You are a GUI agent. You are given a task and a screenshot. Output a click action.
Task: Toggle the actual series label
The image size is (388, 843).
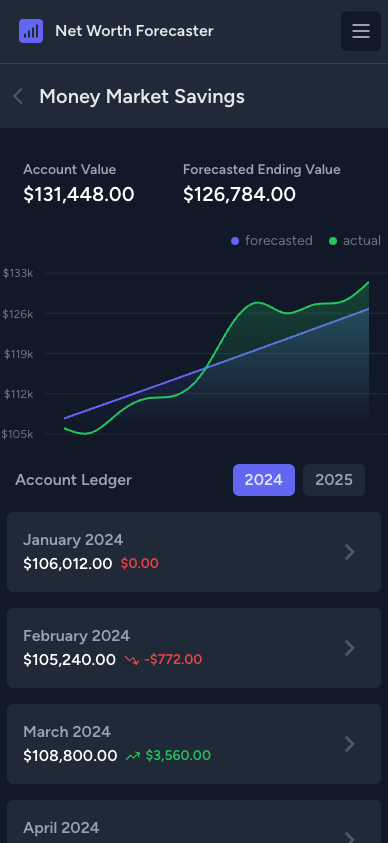pos(362,240)
